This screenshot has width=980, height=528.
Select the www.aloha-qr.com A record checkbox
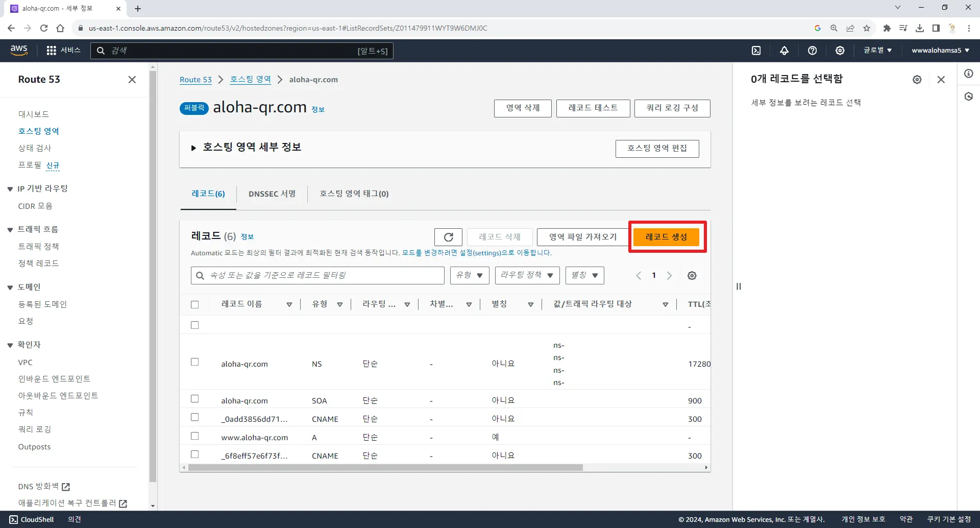coord(194,436)
